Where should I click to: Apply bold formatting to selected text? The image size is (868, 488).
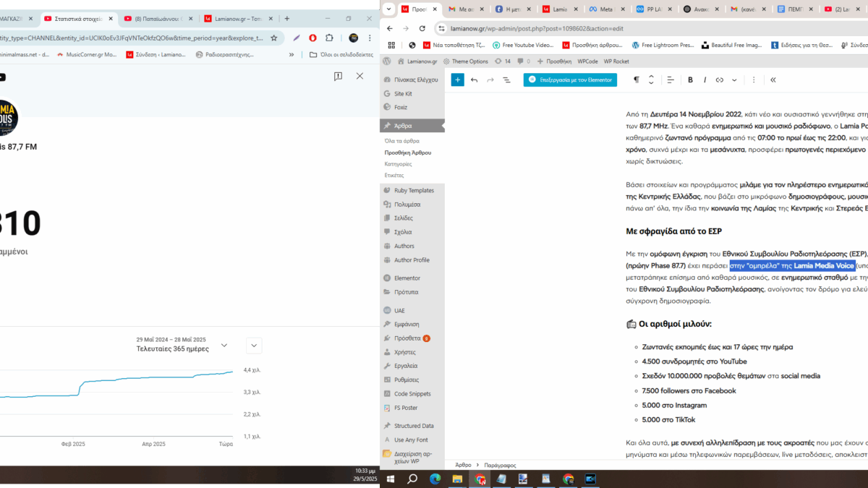[690, 80]
